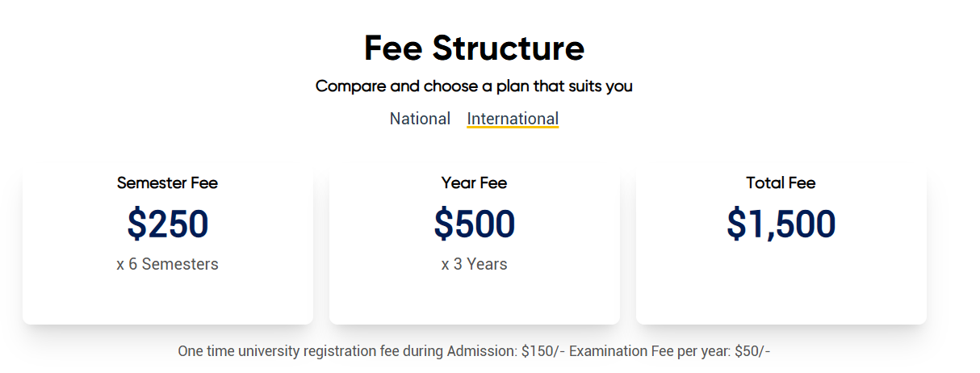This screenshot has width=980, height=373.
Task: Click the yellow underline under International
Action: coord(513,127)
